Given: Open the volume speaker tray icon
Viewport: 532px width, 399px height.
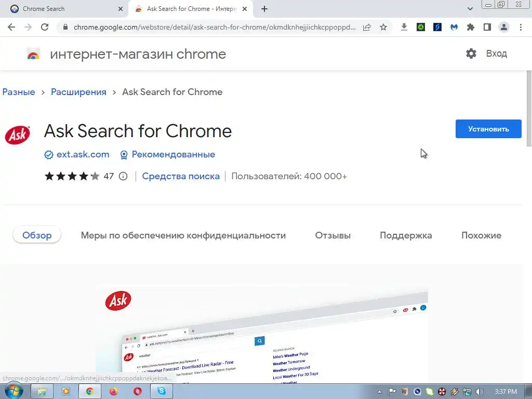Looking at the screenshot, I should tap(480, 392).
